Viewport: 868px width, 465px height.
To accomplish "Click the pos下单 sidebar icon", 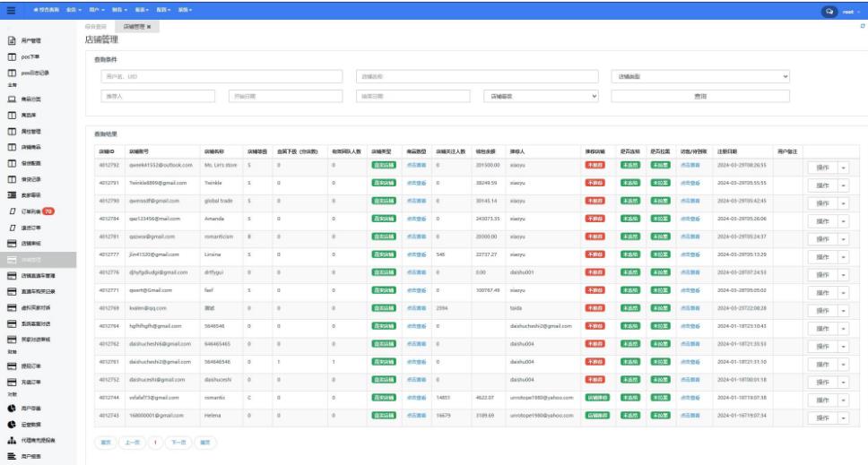I will 12,56.
